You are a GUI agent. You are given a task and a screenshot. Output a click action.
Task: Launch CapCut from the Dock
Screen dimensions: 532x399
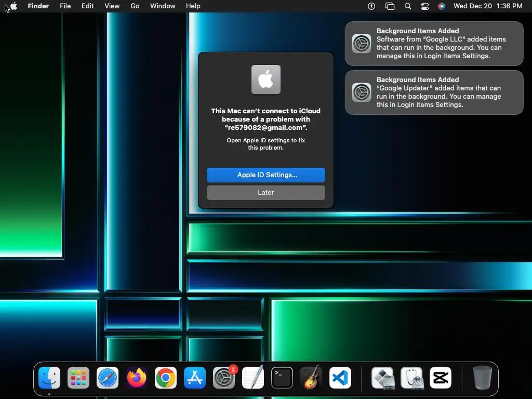click(441, 378)
